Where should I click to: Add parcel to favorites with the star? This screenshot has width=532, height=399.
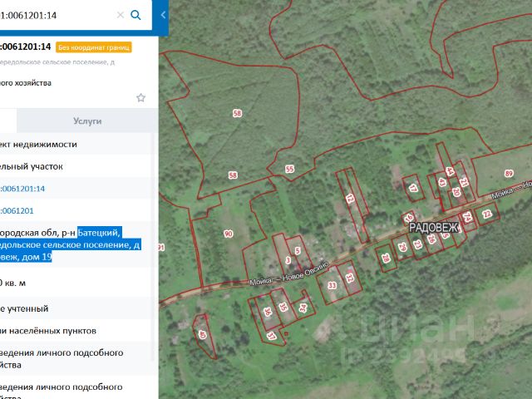(140, 98)
